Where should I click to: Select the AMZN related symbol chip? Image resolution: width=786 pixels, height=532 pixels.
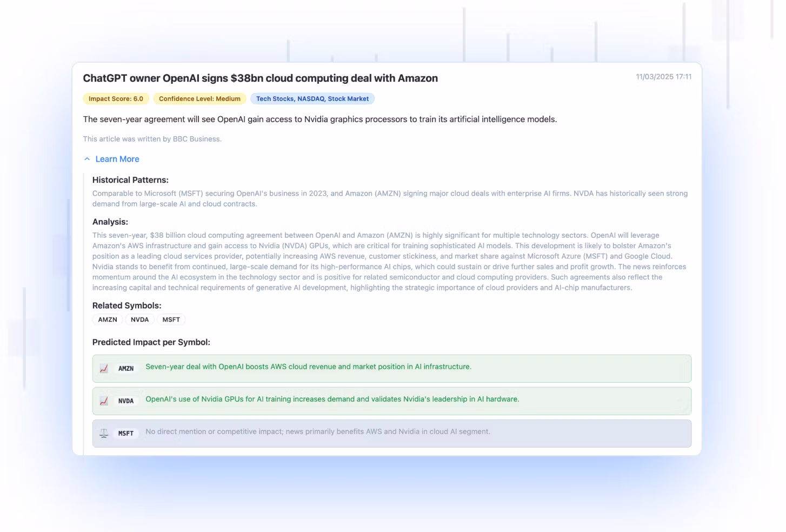[x=108, y=320]
